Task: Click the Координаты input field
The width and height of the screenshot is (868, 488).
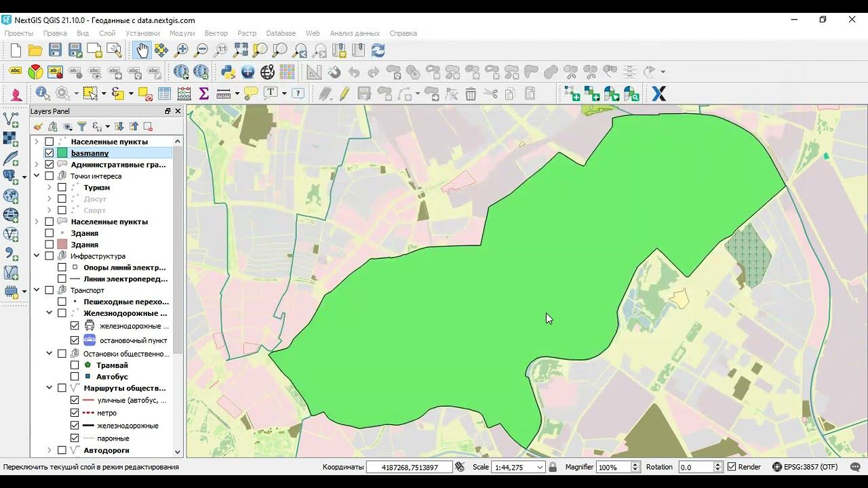Action: pos(410,467)
